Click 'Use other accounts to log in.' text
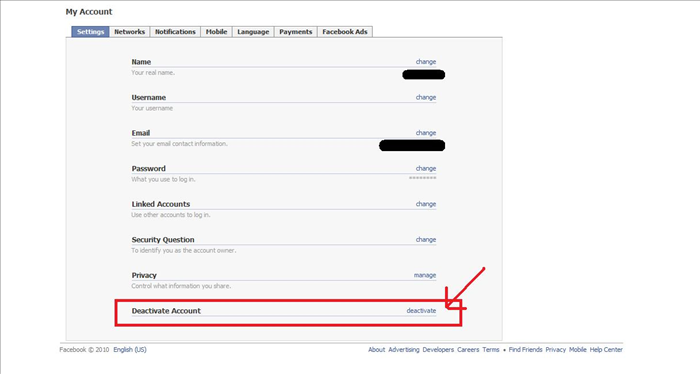The height and width of the screenshot is (374, 700). 171,215
